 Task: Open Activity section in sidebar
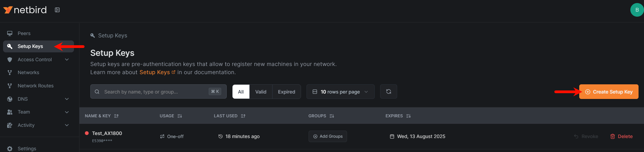39,125
